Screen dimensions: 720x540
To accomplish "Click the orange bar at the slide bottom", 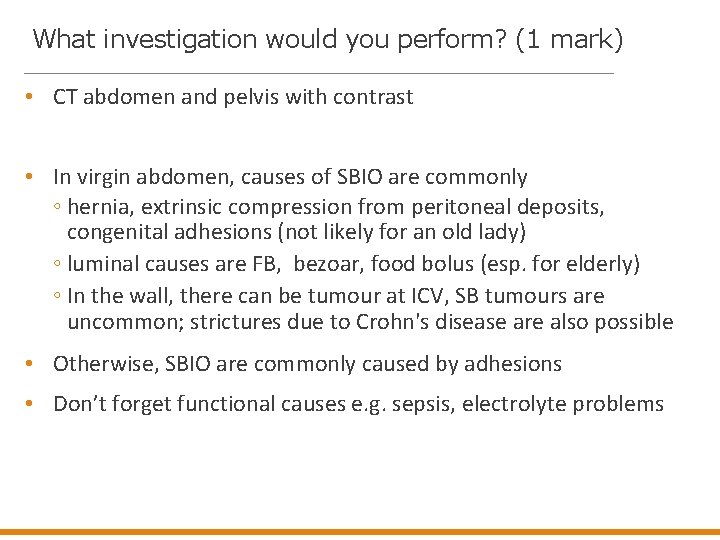I will coord(360,533).
